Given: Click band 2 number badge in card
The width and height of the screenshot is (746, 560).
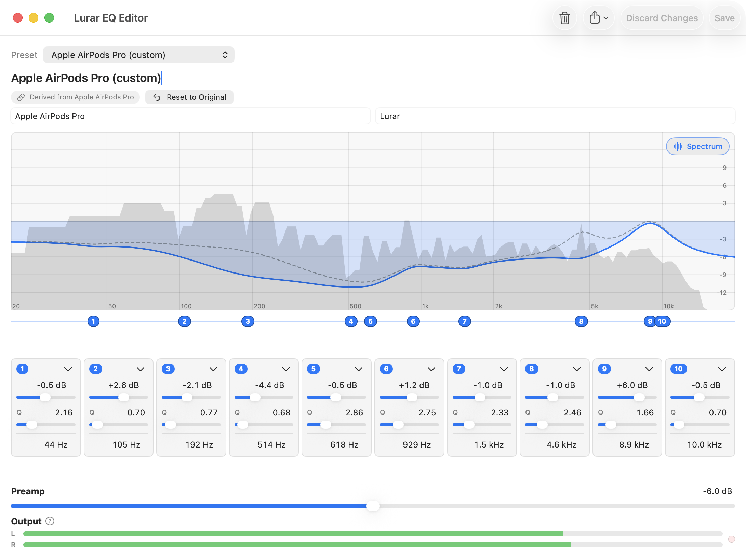Looking at the screenshot, I should point(95,369).
